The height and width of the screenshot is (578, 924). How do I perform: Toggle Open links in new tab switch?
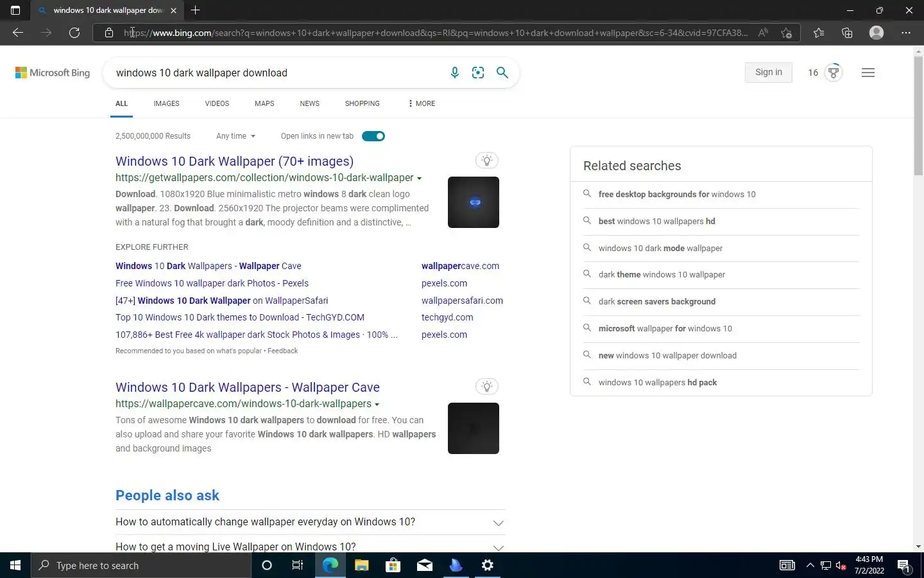tap(373, 136)
